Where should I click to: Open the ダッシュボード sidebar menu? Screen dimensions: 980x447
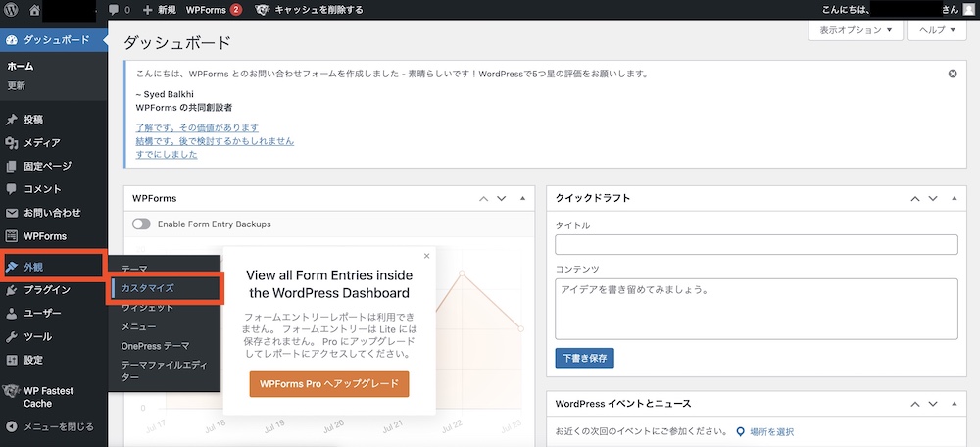click(54, 40)
